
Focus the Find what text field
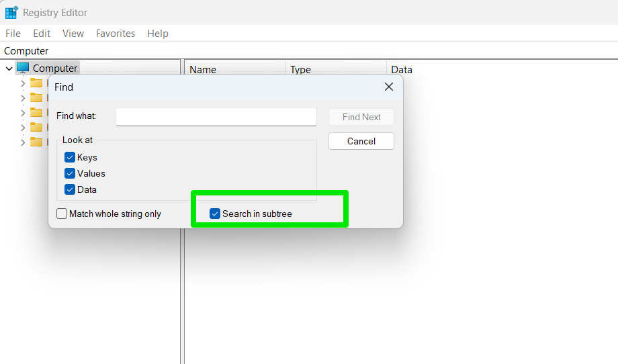coord(216,117)
